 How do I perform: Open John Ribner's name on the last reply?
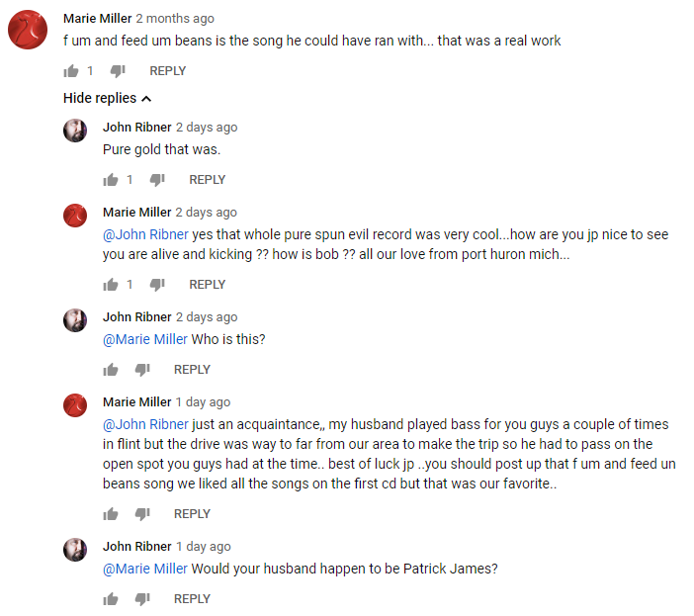136,547
